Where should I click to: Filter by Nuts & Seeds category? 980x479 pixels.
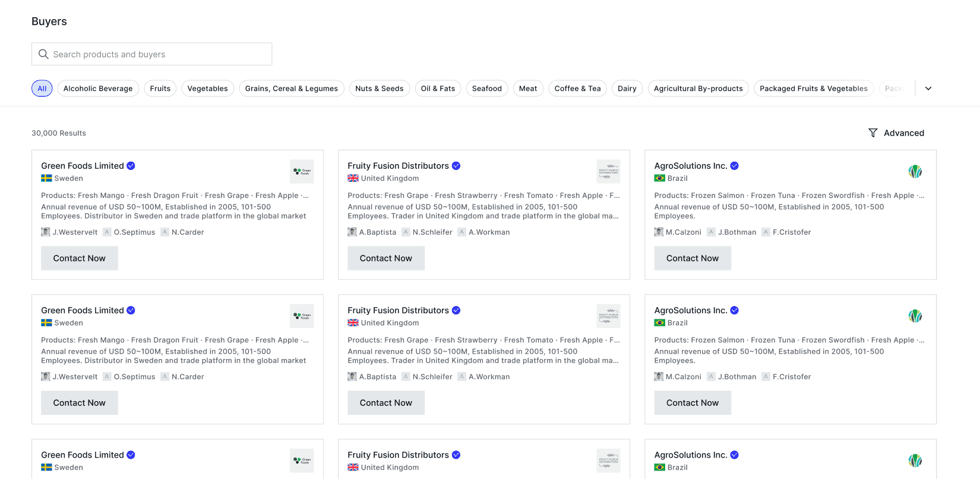point(380,89)
